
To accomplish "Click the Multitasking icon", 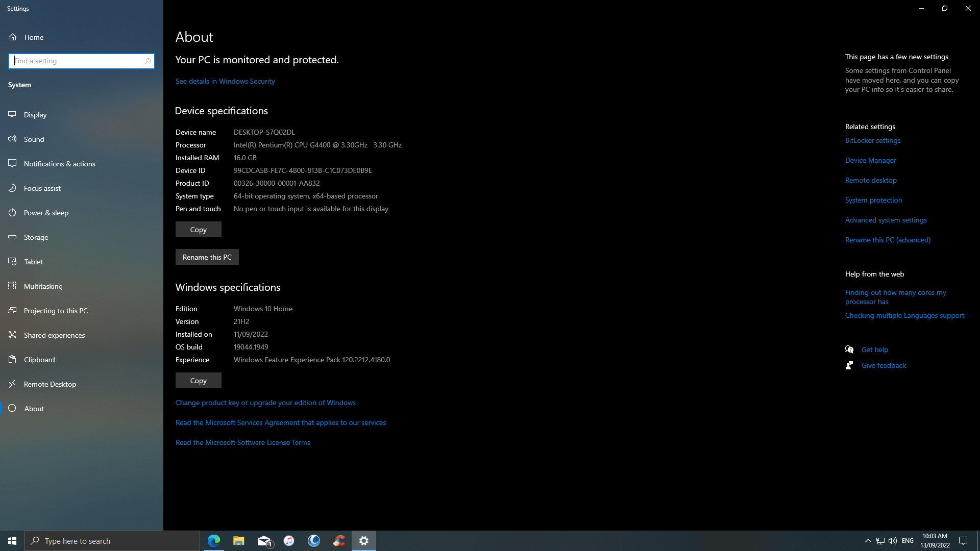I will click(x=12, y=286).
